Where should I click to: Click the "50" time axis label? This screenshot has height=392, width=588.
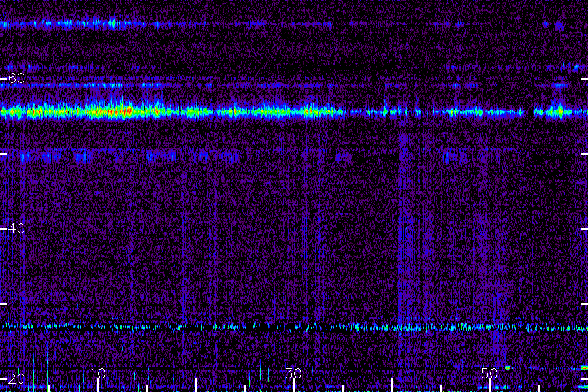coord(489,373)
